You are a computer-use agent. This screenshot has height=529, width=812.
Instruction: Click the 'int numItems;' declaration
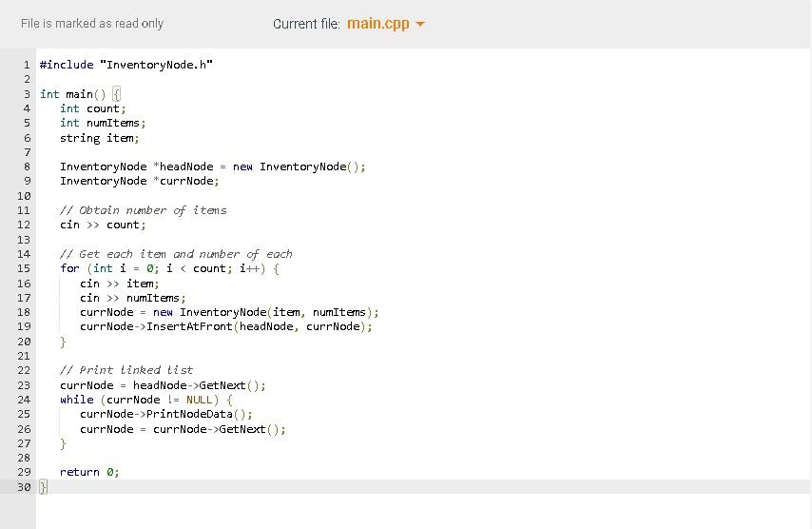103,123
